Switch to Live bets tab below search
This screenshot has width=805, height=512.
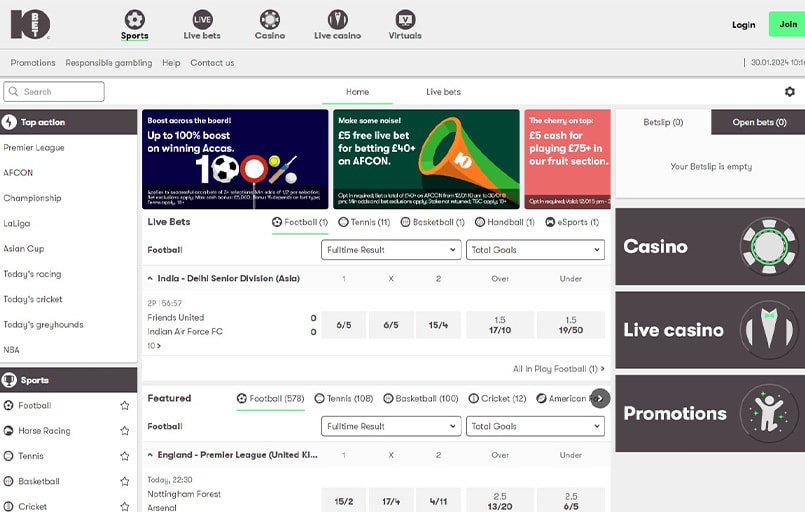click(x=444, y=91)
